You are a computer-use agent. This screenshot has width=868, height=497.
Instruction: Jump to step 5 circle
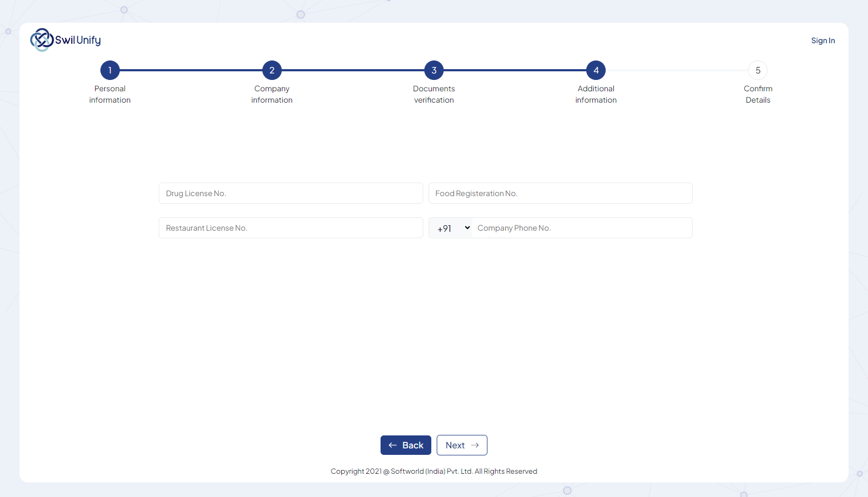(758, 70)
